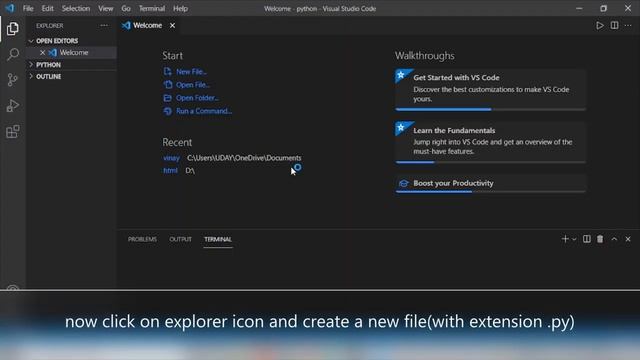The width and height of the screenshot is (640, 360).
Task: Open the Go menu
Action: (126, 8)
